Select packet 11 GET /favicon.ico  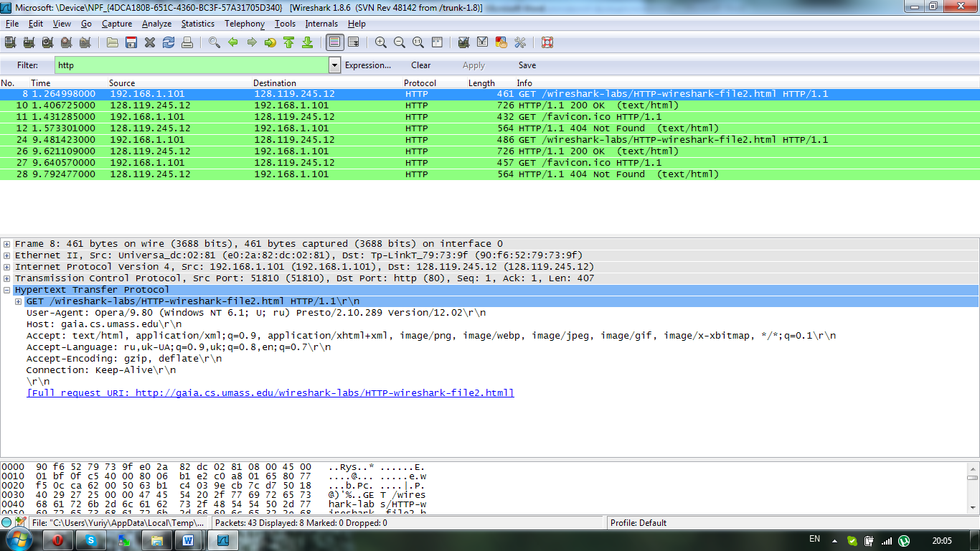tap(490, 117)
